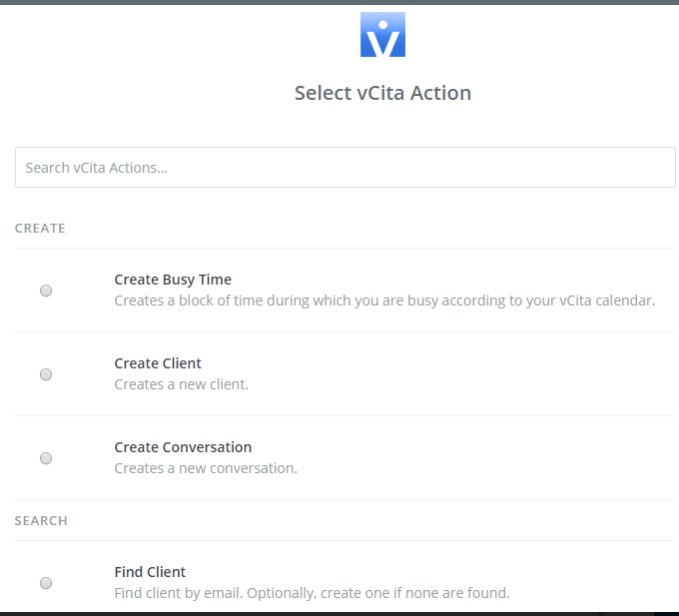This screenshot has width=679, height=616.
Task: Click the CREATE section header
Action: point(40,229)
